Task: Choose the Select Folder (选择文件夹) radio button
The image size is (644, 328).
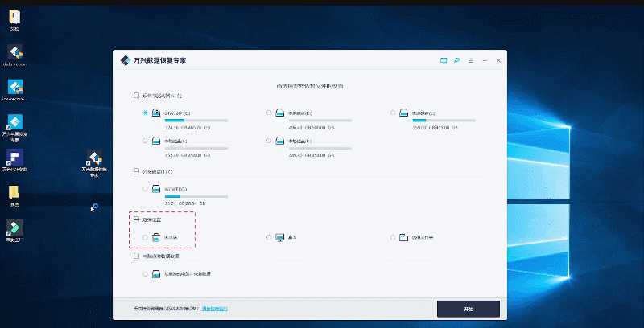Action: (x=393, y=237)
